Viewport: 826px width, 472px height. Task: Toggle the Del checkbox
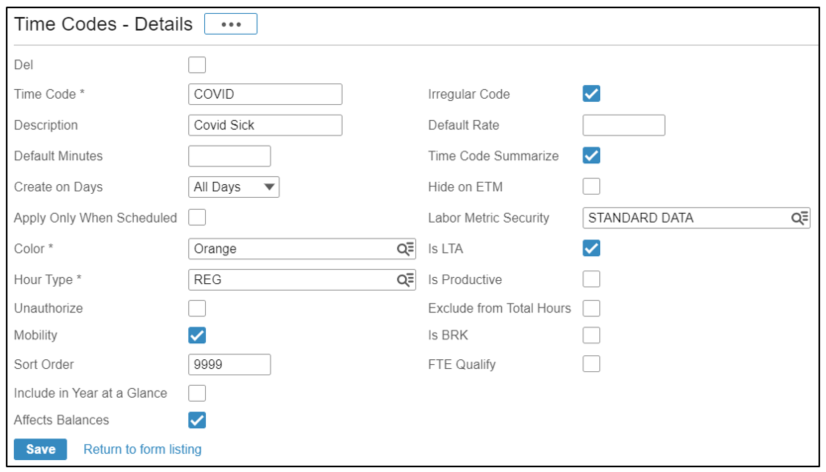coord(197,65)
